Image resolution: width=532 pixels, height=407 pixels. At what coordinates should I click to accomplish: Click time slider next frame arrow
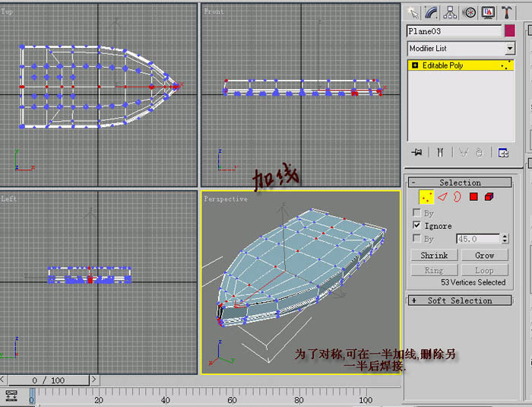point(94,380)
